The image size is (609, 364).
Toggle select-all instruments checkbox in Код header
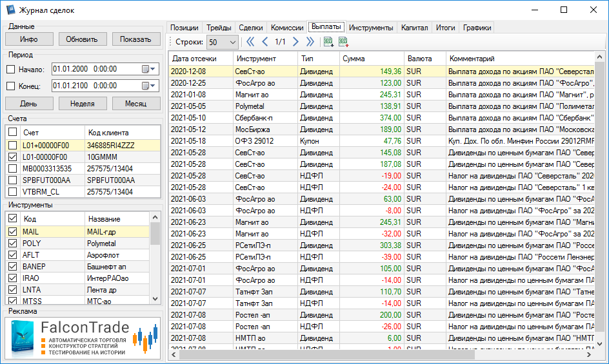[13, 218]
